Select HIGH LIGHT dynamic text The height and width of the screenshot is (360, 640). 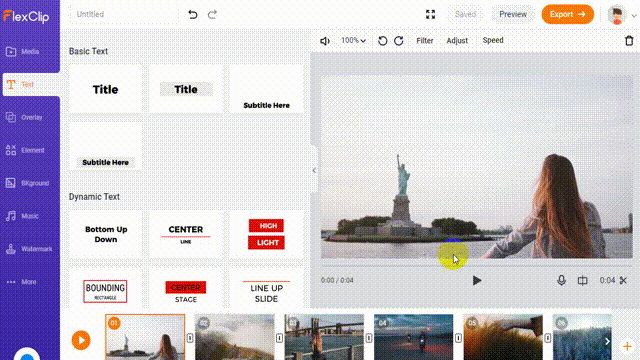click(x=266, y=234)
